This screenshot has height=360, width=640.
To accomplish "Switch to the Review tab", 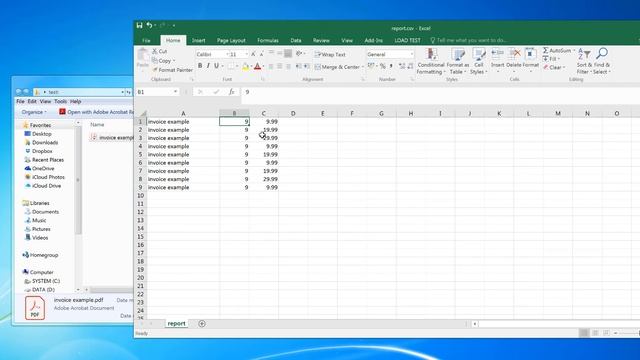I will point(321,40).
